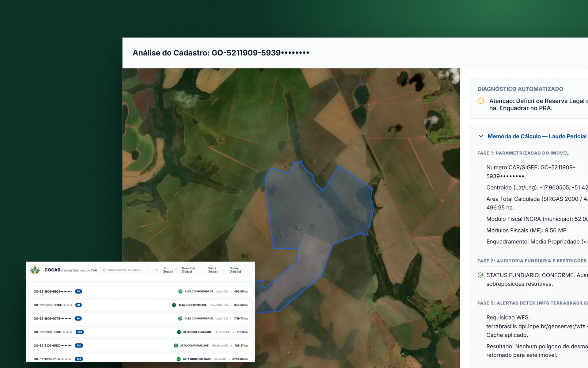Click the COCAR headdress logo icon
This screenshot has height=368, width=588.
point(35,270)
